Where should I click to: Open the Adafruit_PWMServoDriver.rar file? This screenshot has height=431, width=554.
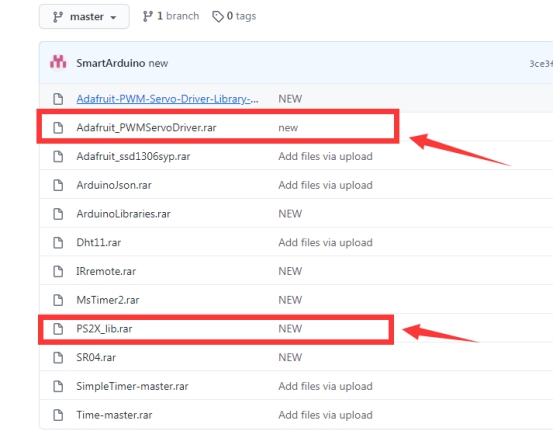pos(146,128)
